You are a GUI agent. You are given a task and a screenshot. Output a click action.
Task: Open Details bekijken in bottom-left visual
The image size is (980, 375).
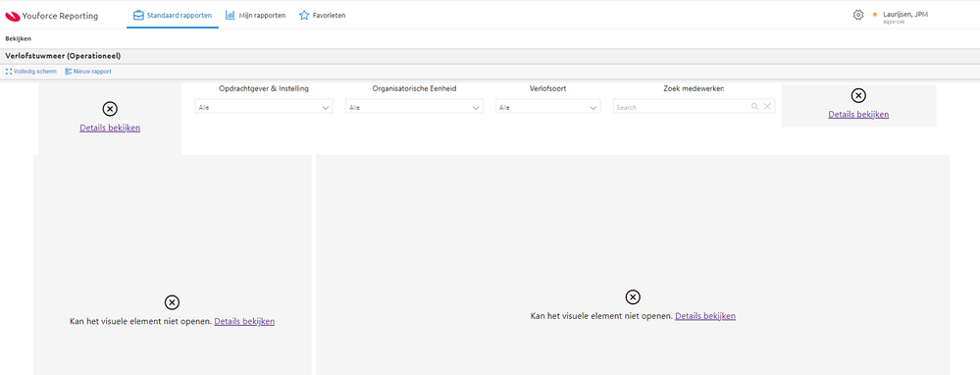pos(244,321)
